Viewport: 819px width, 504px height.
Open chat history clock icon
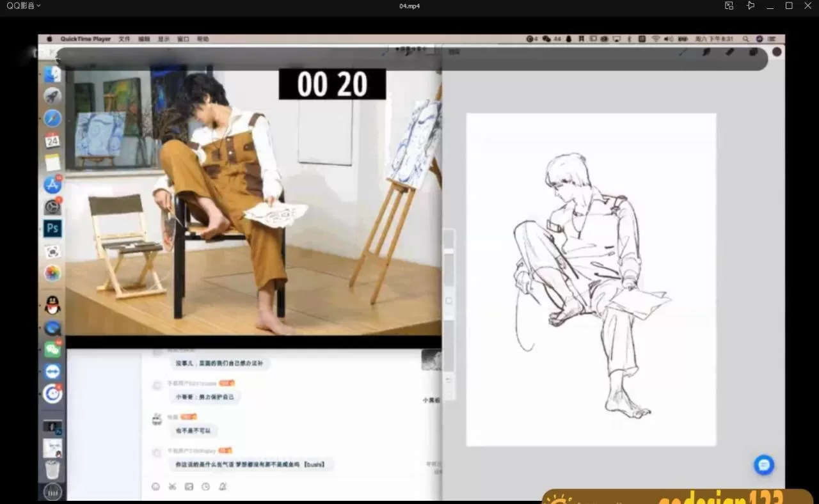205,487
